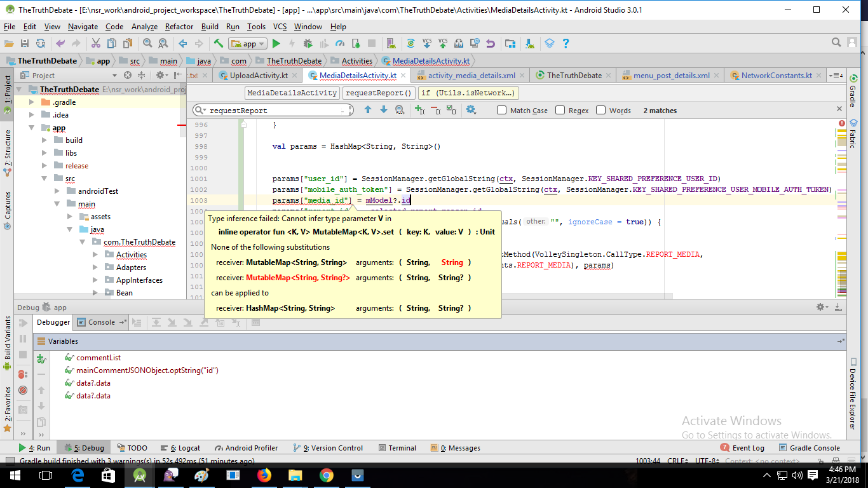
Task: Click View Breakpoints icon in debug panel
Action: [23, 374]
